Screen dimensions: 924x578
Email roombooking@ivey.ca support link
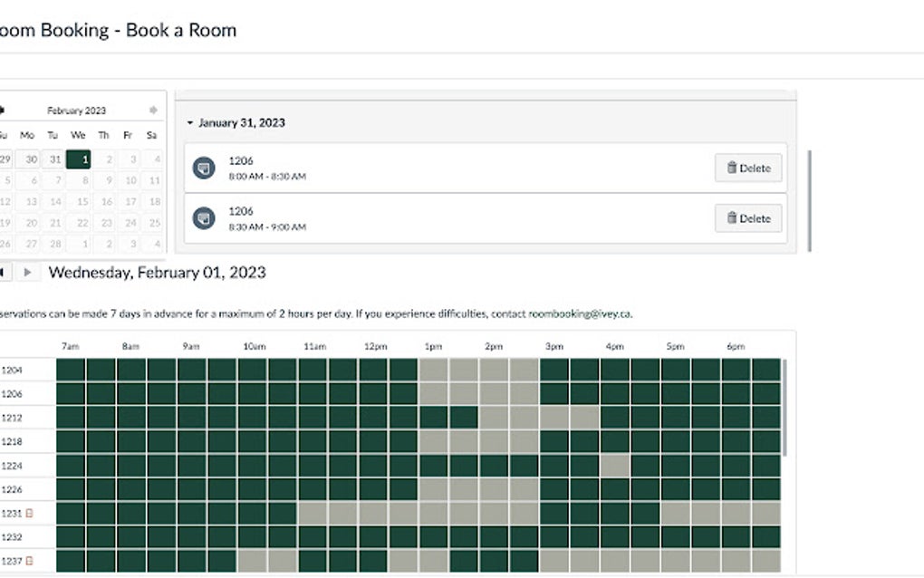tap(580, 314)
